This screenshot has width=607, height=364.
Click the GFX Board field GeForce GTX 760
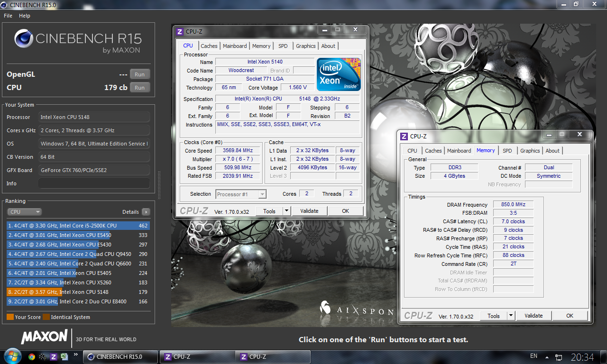click(94, 170)
